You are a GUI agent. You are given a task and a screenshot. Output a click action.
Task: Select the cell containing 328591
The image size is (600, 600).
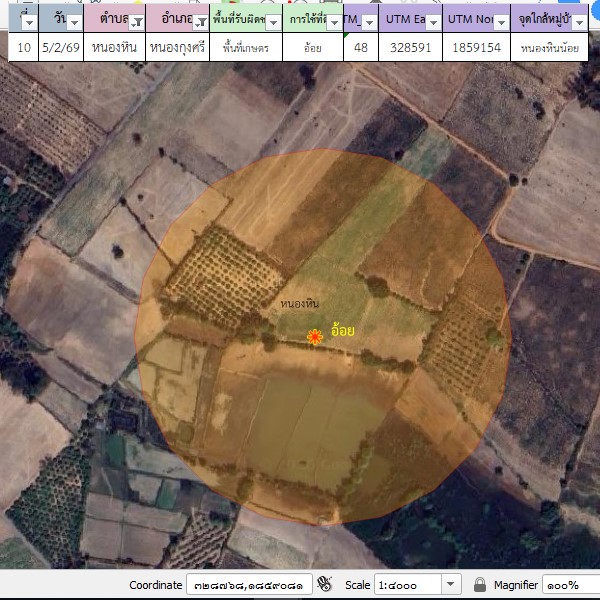[x=409, y=47]
